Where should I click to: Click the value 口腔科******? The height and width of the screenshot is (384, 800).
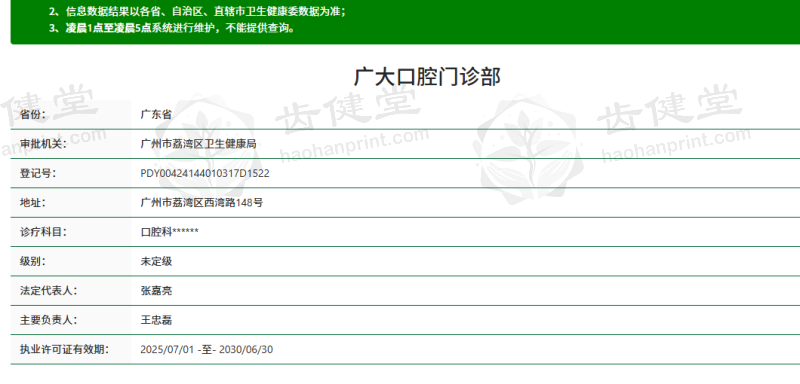pyautogui.click(x=169, y=232)
